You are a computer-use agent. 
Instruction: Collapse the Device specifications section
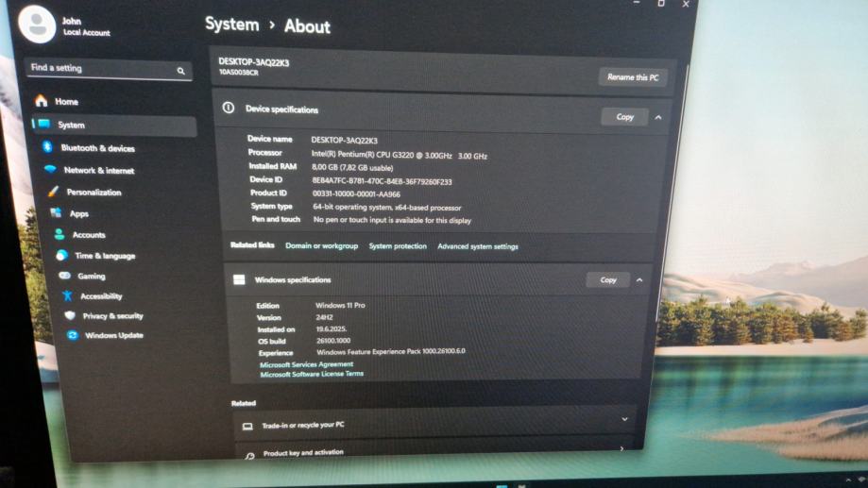tap(657, 117)
